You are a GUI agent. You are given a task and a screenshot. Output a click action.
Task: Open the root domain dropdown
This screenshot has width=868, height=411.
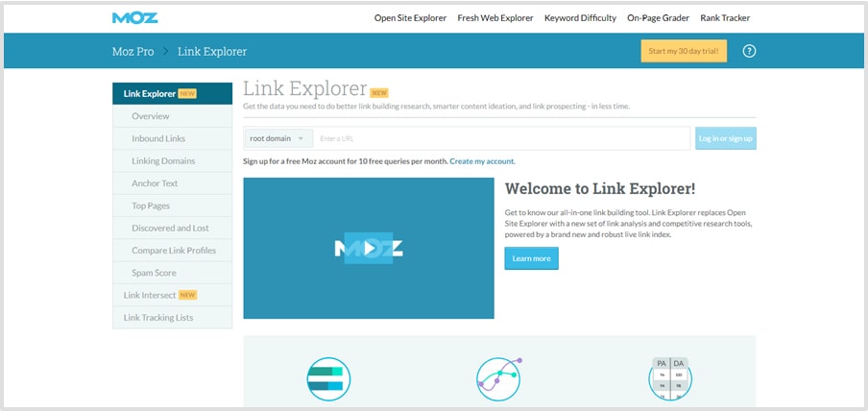tap(277, 138)
